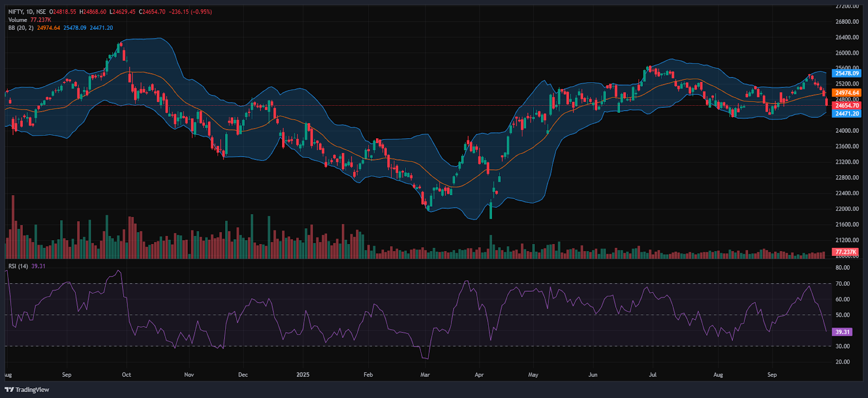Select the orange 24974.64 basis price tag
Image resolution: width=868 pixels, height=398 pixels.
pos(847,93)
